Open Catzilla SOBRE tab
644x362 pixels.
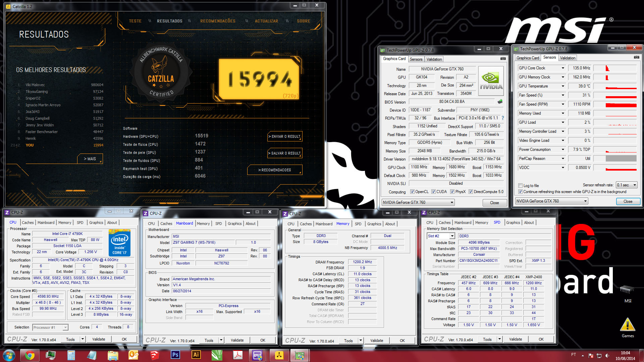304,21
